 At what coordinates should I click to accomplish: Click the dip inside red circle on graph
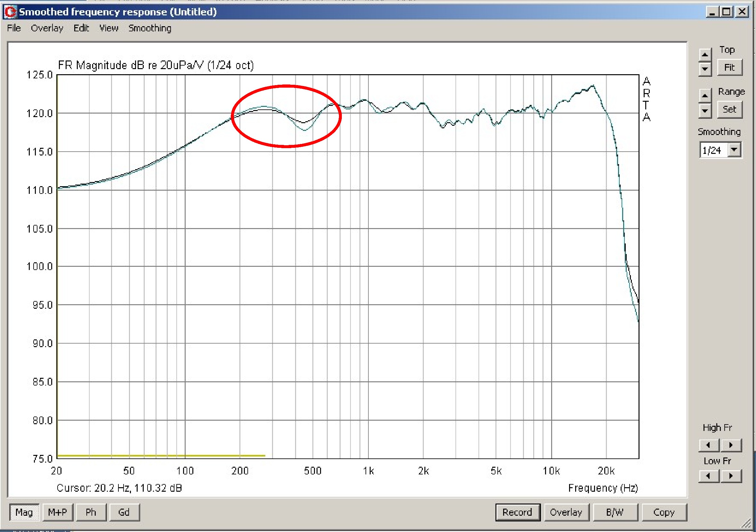click(x=304, y=130)
